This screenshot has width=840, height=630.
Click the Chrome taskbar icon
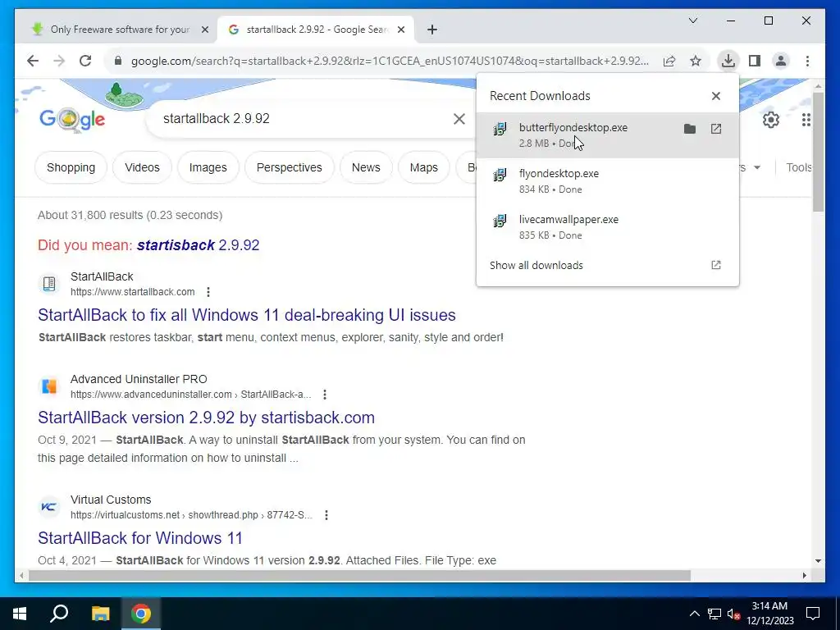[141, 614]
